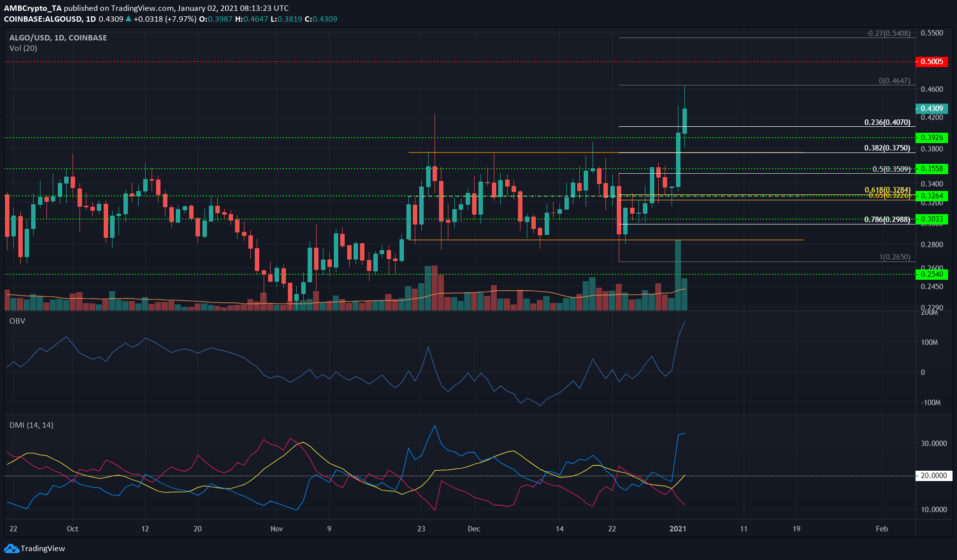Click the DMI 30.0000 scale value
Viewport: 957px width, 560px height.
[934, 444]
